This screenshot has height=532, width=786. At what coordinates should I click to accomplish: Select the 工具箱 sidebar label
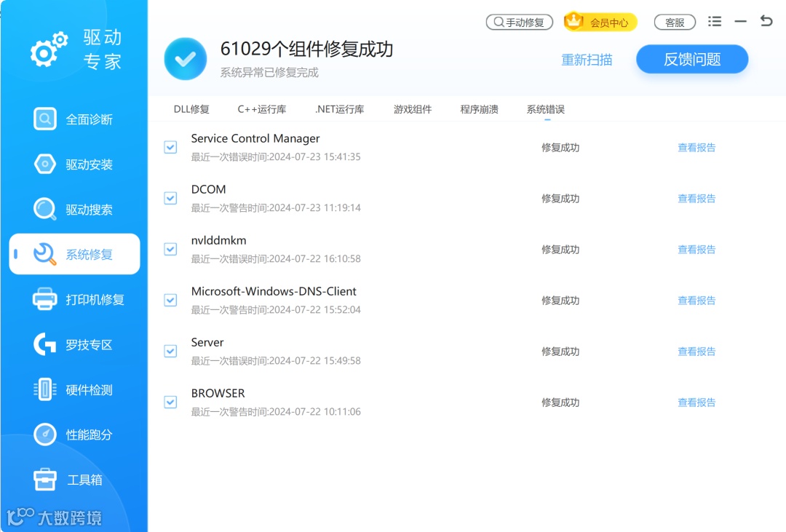click(84, 480)
